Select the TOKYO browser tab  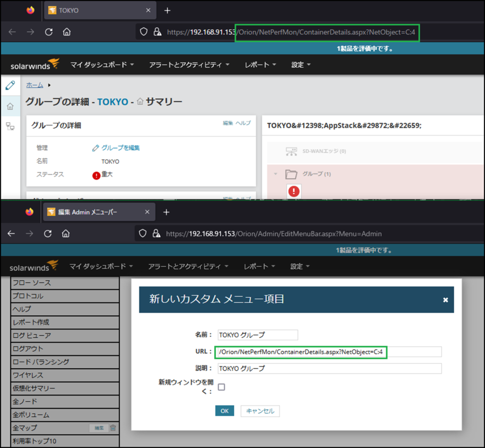click(x=100, y=10)
